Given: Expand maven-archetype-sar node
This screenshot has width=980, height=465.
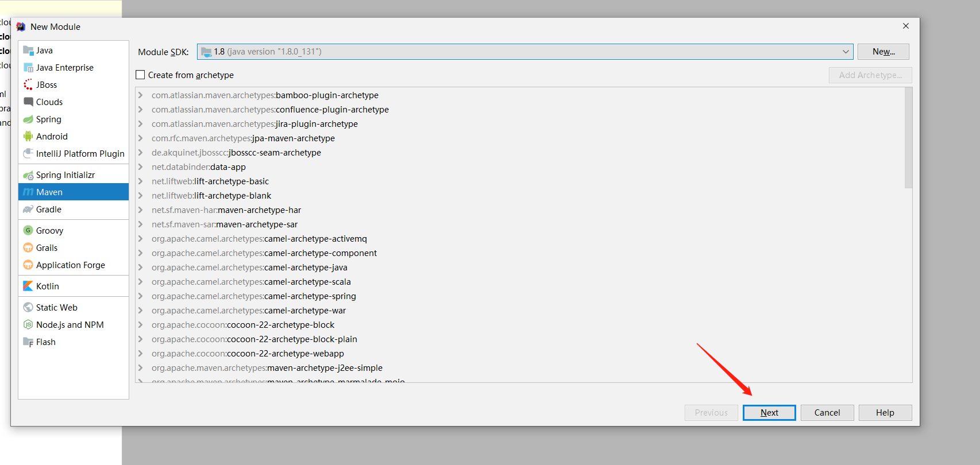Looking at the screenshot, I should coord(140,224).
